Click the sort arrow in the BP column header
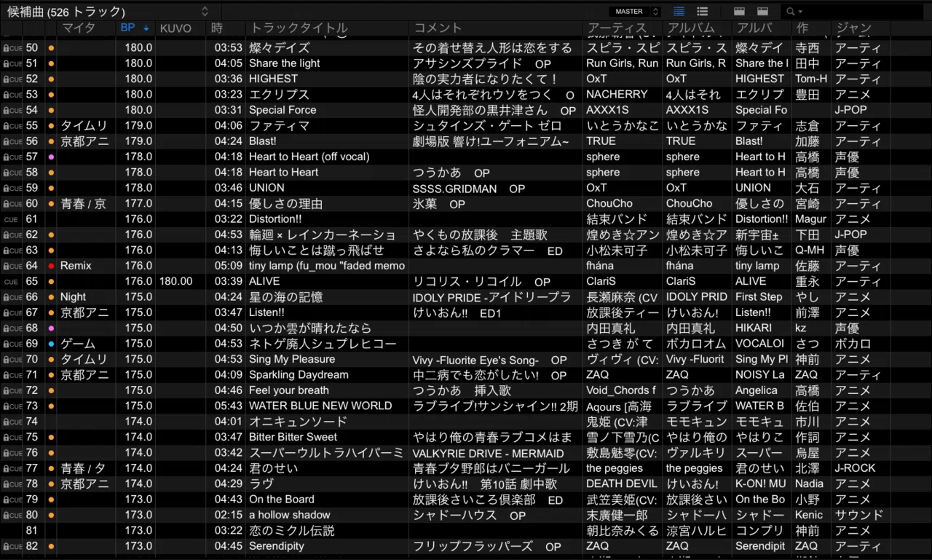Image resolution: width=932 pixels, height=560 pixels. (146, 28)
